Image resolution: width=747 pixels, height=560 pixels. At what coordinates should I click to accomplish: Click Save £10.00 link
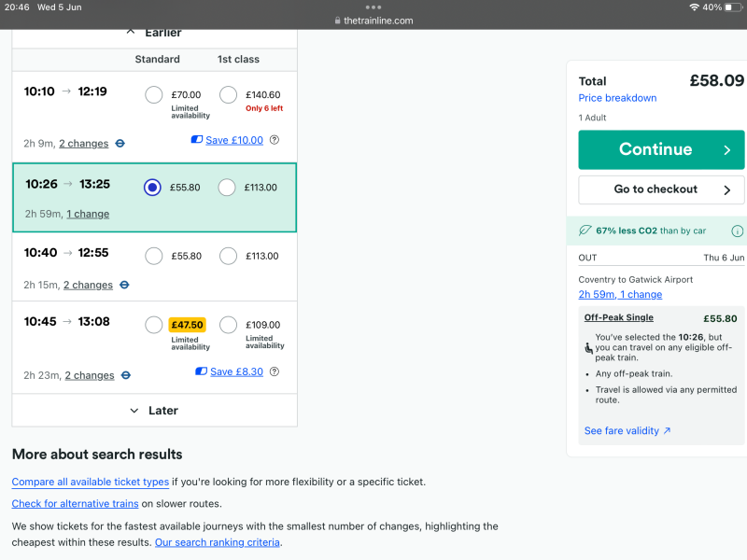(234, 140)
